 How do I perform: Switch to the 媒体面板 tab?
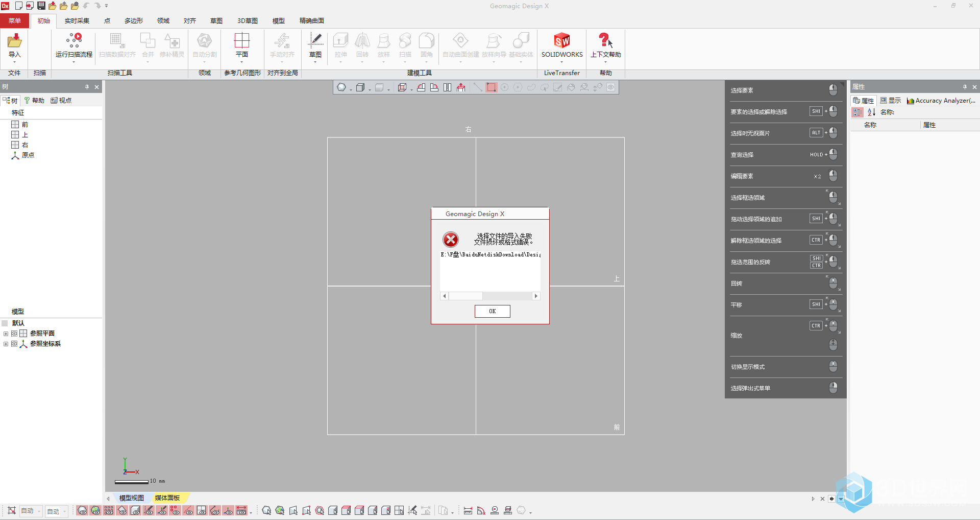coord(167,498)
